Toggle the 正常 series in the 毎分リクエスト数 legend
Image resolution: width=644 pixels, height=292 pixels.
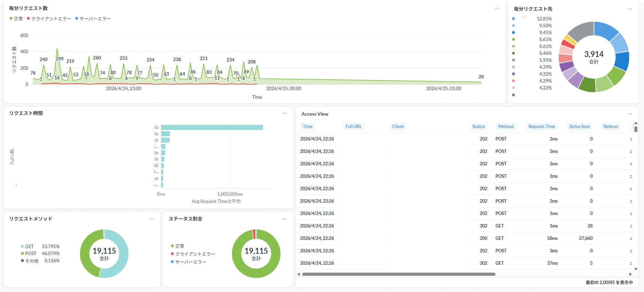point(16,19)
